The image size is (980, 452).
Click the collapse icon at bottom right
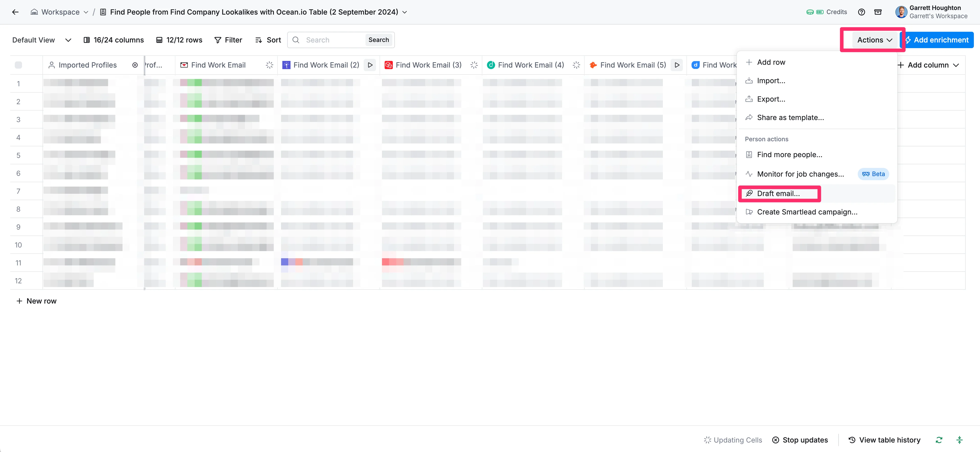coord(960,440)
